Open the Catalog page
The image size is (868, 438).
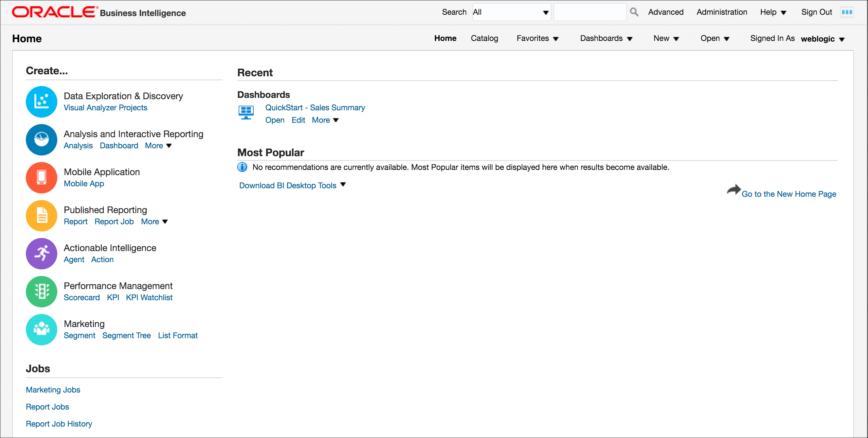[484, 38]
